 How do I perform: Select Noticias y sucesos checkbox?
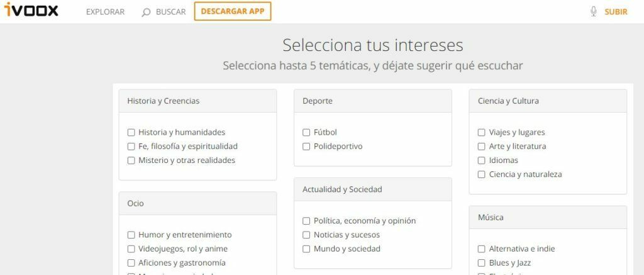pyautogui.click(x=306, y=235)
